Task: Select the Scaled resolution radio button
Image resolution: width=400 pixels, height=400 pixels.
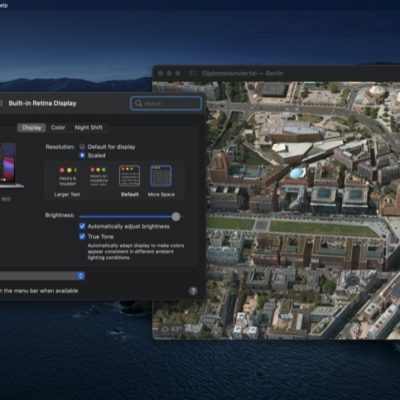Action: (x=82, y=155)
